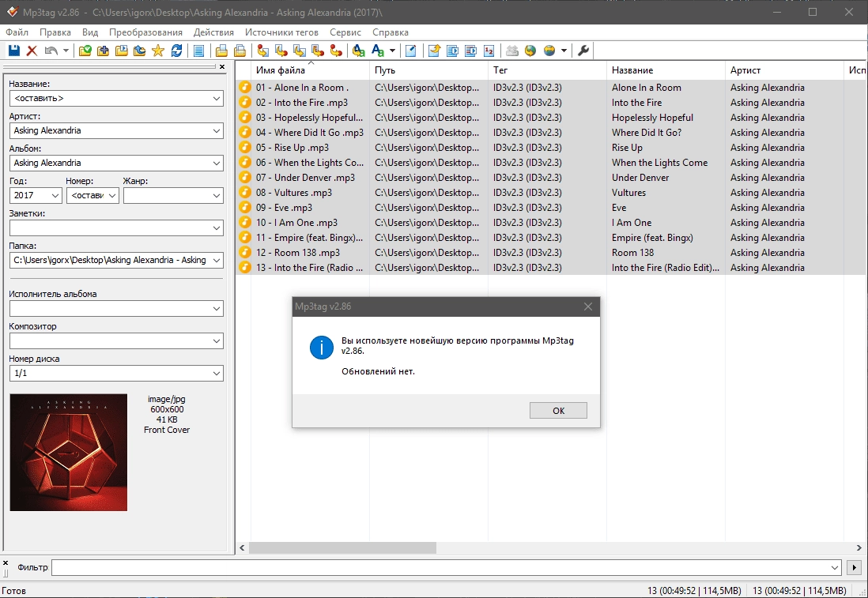Click the horizontal scrollbar thumb of file list
This screenshot has height=598, width=868.
[x=342, y=547]
